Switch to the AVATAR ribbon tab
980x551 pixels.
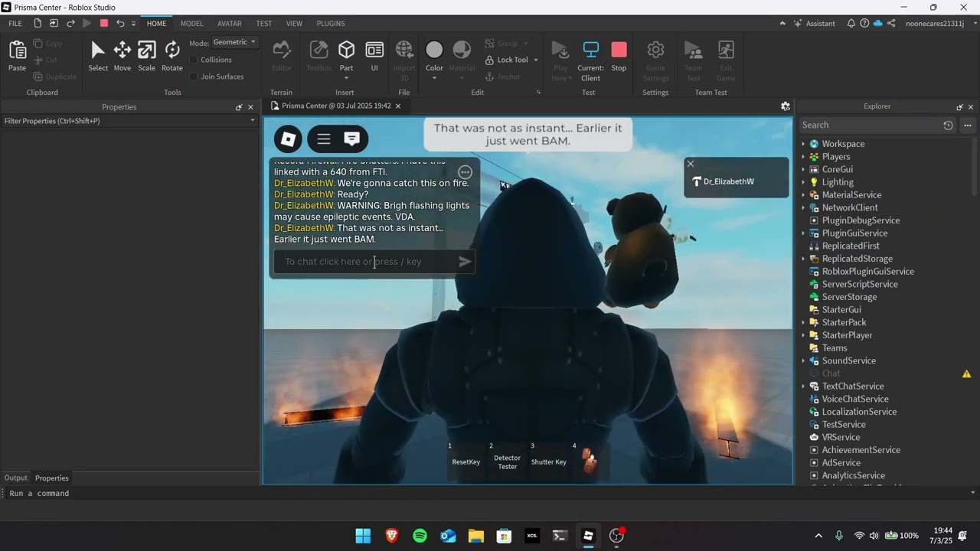click(230, 23)
